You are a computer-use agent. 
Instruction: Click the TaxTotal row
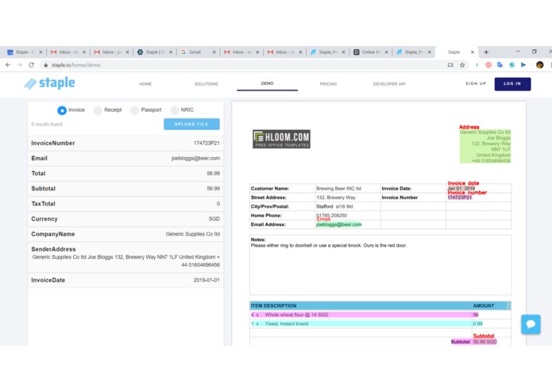pyautogui.click(x=125, y=204)
